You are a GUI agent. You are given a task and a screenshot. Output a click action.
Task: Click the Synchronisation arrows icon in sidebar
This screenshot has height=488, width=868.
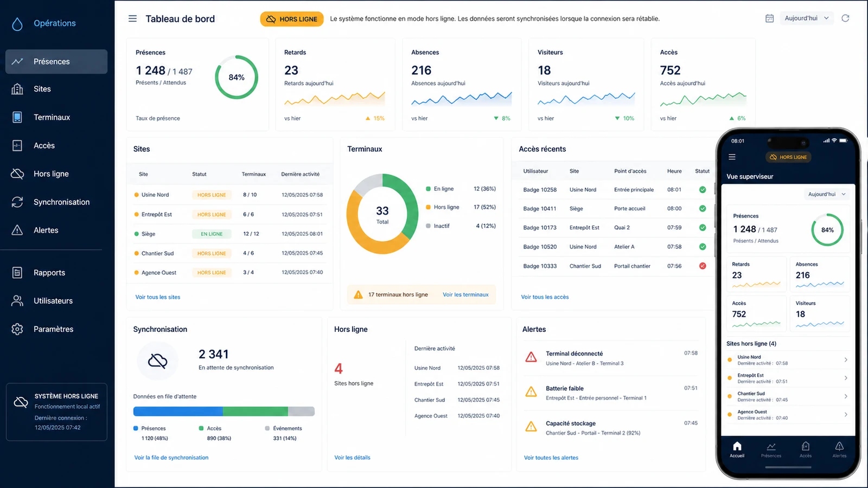click(17, 202)
